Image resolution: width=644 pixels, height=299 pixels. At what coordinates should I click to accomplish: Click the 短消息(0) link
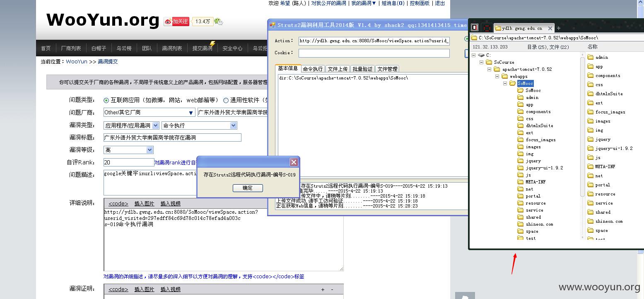click(393, 3)
